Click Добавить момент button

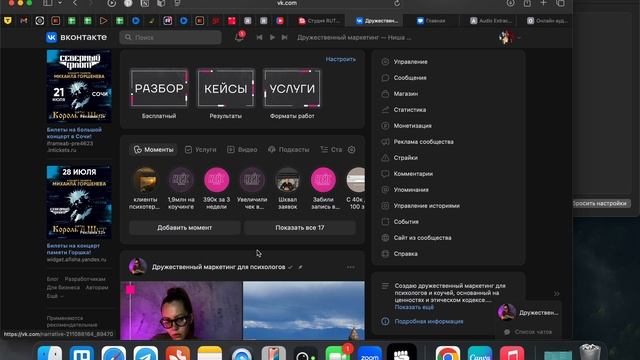coord(184,228)
